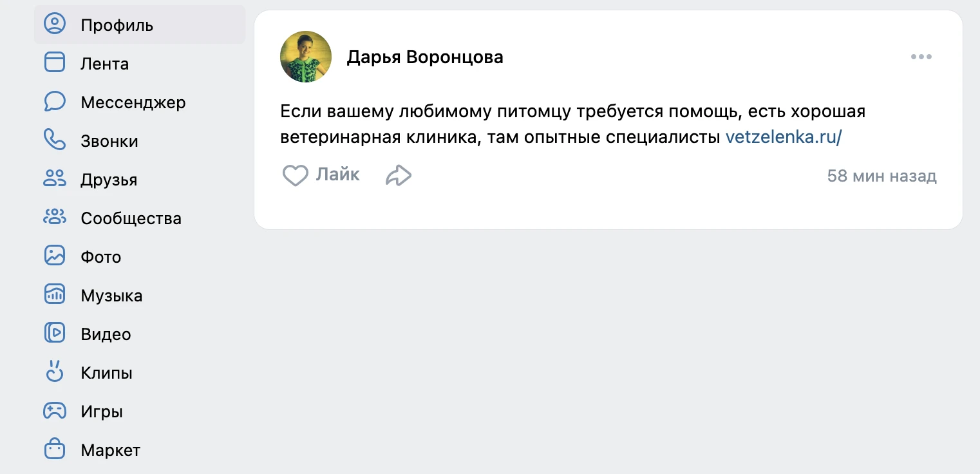The width and height of the screenshot is (980, 474).
Task: Share the post with arrow icon
Action: [399, 175]
